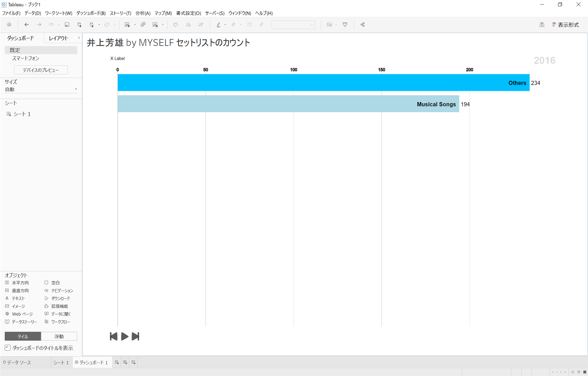Image resolution: width=588 pixels, height=376 pixels.
Task: Click the New dashboard tab icon
Action: [125, 362]
